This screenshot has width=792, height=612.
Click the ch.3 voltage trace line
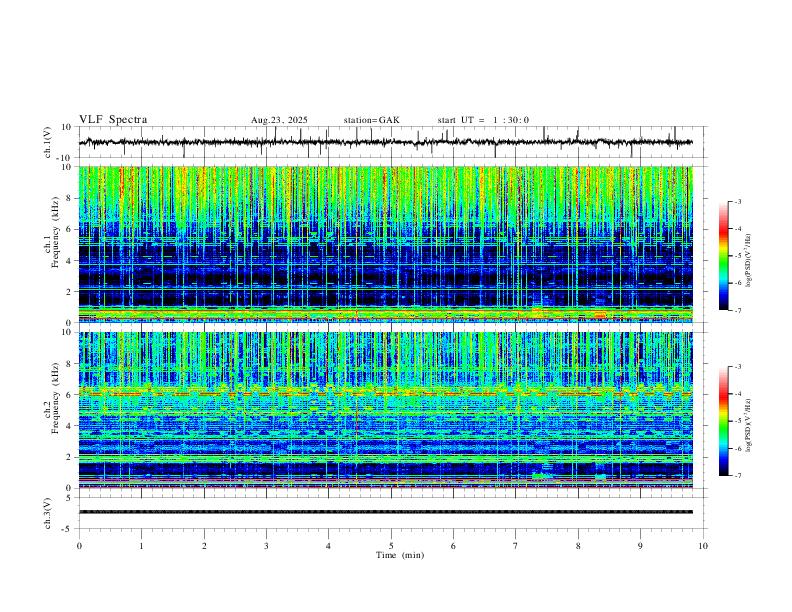point(385,512)
